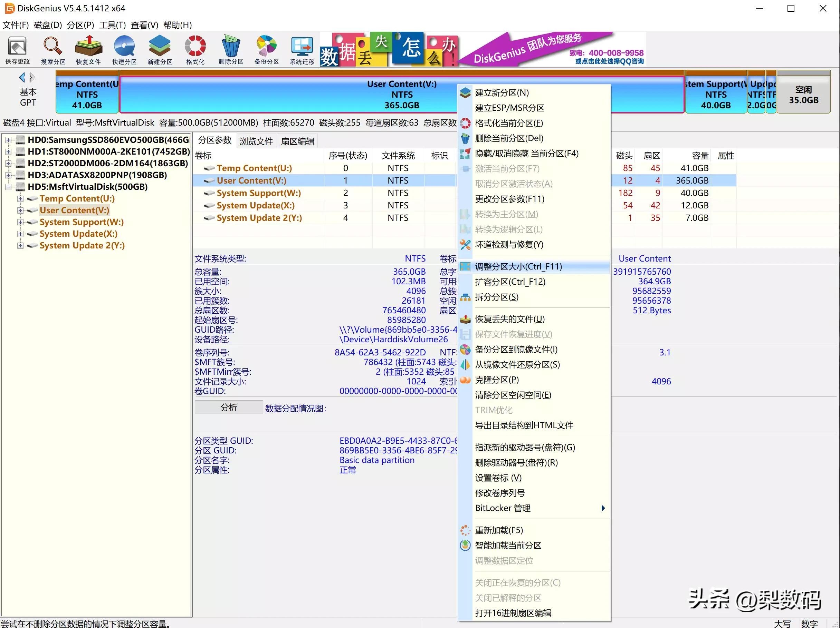
Task: Expand the HD0 Samsung SSD tree node
Action: tap(8, 140)
